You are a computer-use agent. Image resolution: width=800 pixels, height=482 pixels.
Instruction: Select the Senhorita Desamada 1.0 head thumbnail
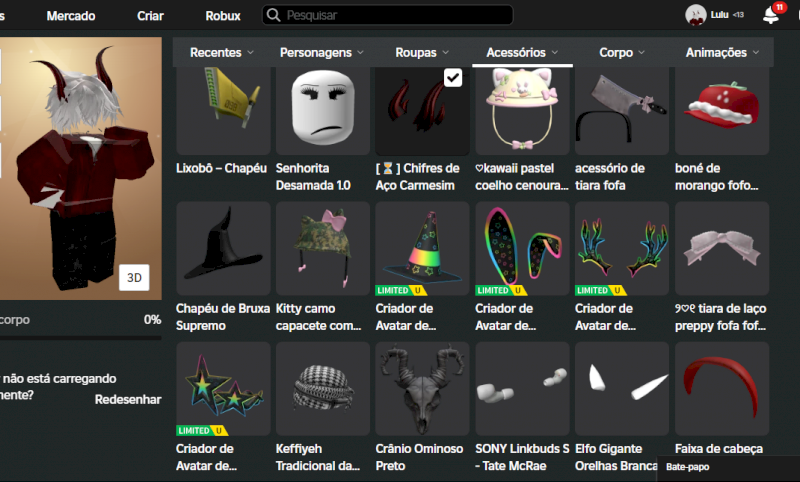click(x=323, y=110)
